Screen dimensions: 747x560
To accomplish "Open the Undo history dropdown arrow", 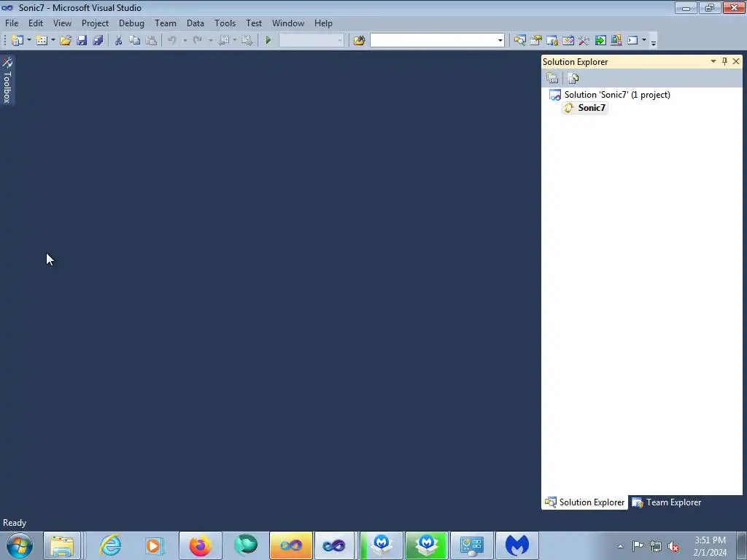I will point(185,41).
